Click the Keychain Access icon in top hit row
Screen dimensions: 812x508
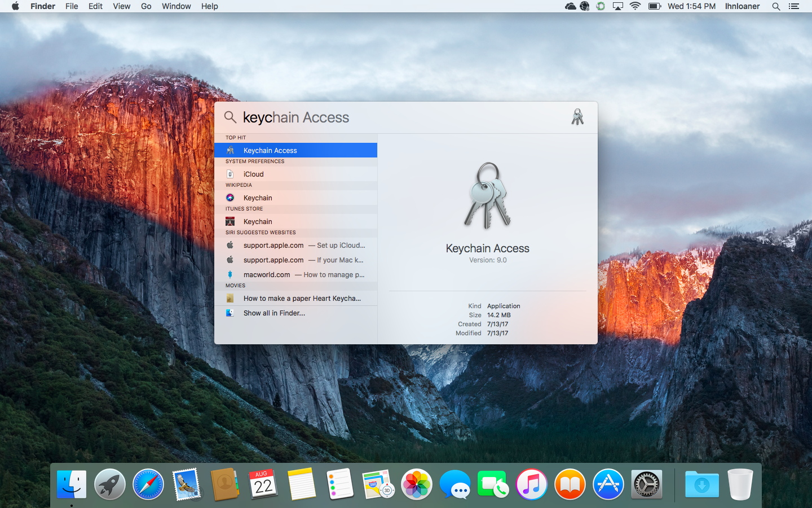coord(230,150)
